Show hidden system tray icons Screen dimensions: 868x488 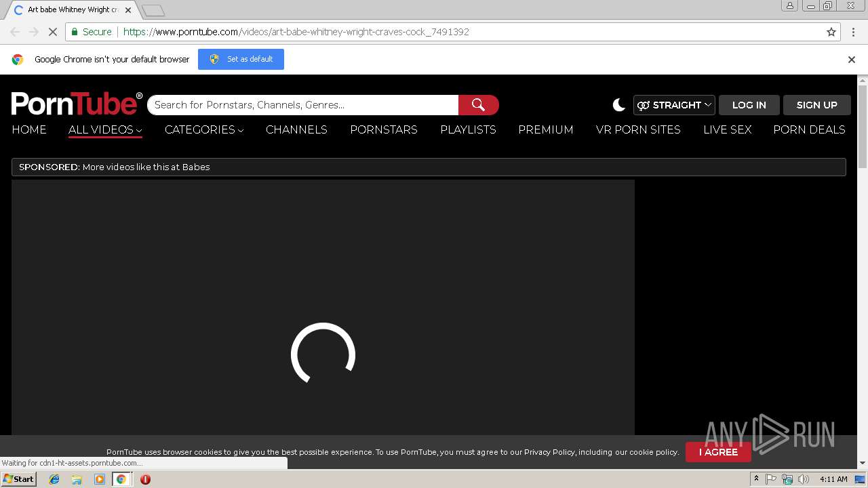(756, 479)
